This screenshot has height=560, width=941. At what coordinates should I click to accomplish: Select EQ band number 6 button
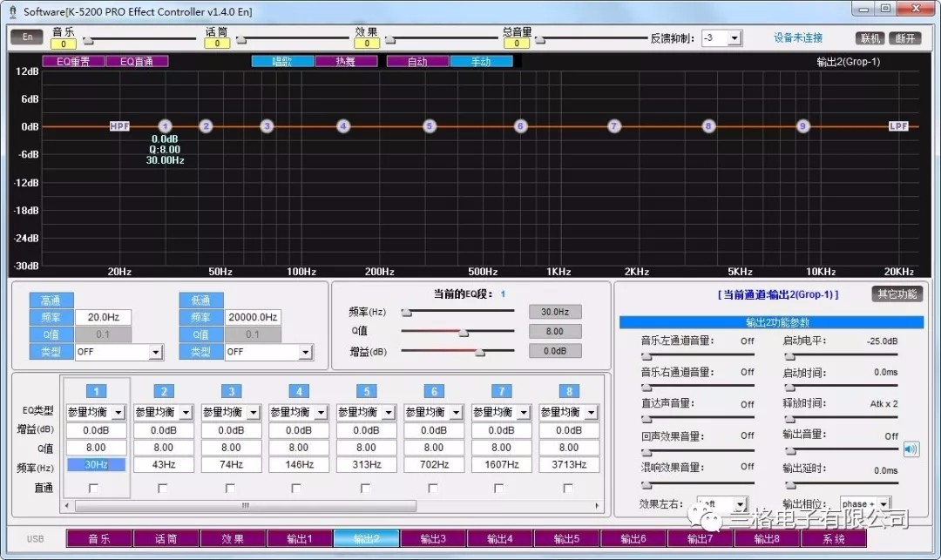tap(434, 391)
